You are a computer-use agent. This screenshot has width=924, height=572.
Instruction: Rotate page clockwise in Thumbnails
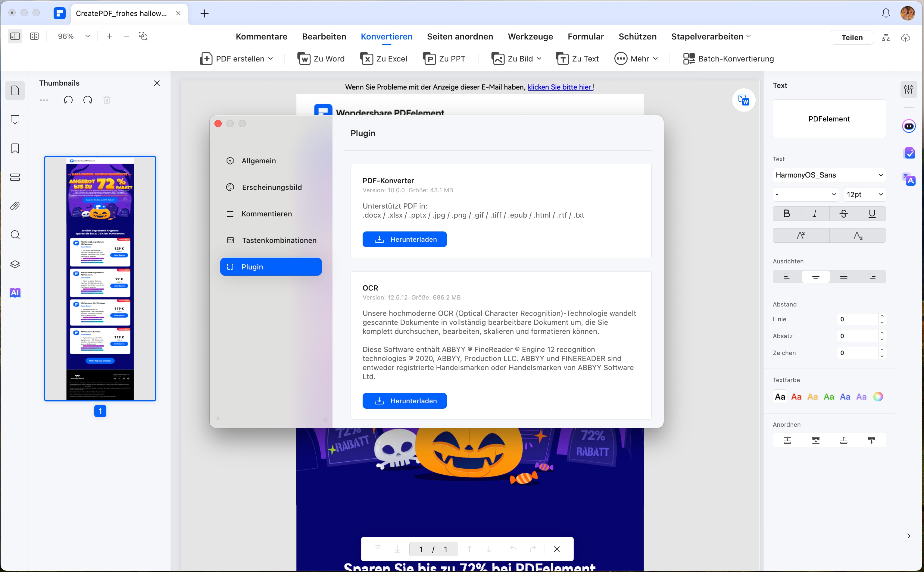click(88, 100)
